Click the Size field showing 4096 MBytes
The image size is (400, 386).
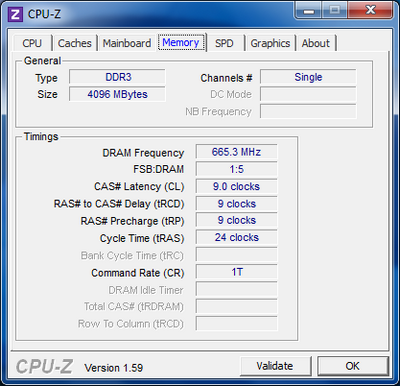[117, 94]
